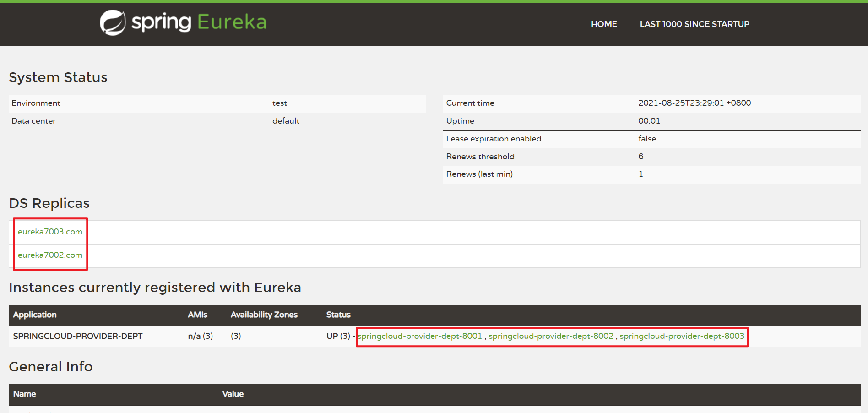The height and width of the screenshot is (413, 868).
Task: Select the Uptime value 00:01
Action: pos(649,121)
